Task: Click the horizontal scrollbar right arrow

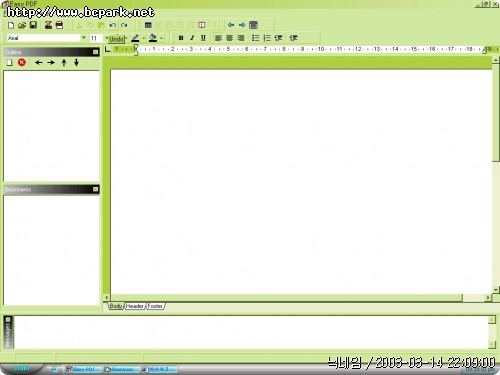Action: [x=488, y=297]
